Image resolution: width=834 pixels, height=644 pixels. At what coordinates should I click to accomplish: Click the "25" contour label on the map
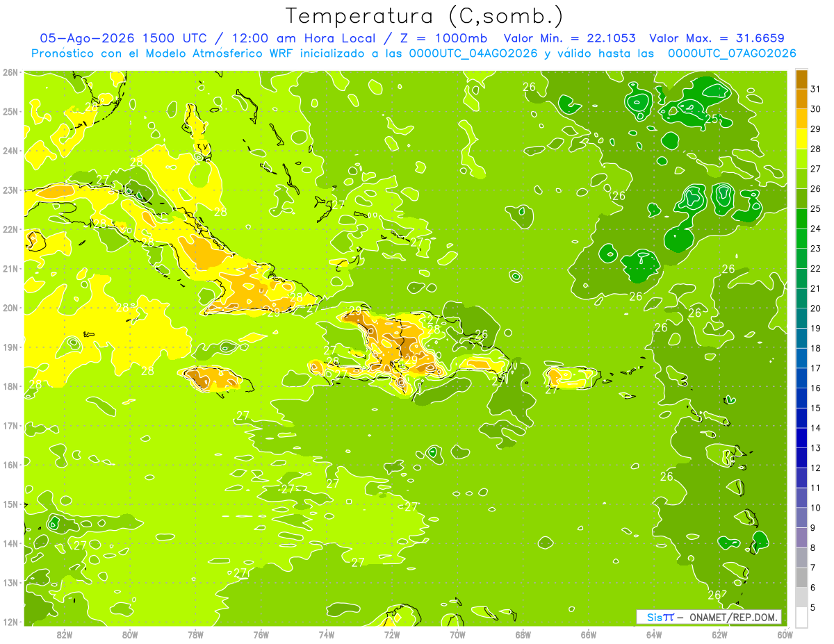(712, 119)
